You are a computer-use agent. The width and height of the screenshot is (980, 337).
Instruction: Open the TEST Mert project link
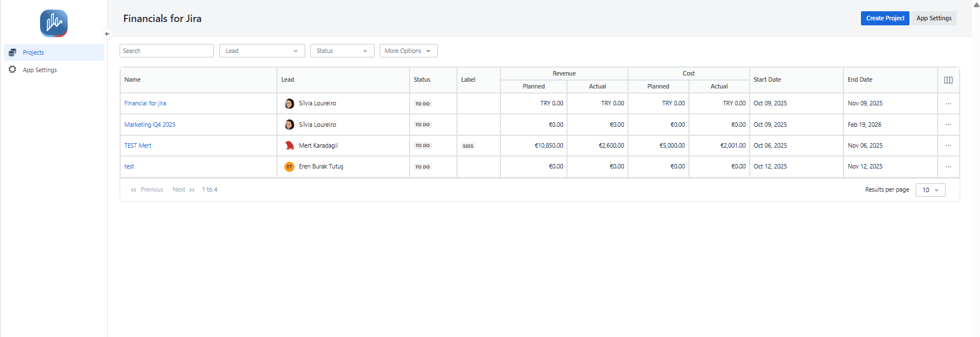[138, 145]
